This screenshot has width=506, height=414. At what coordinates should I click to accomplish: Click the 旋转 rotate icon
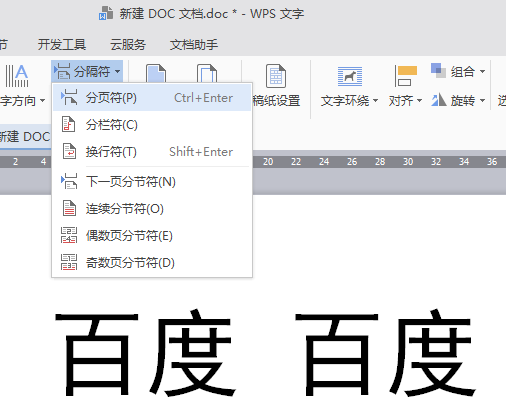pyautogui.click(x=439, y=100)
